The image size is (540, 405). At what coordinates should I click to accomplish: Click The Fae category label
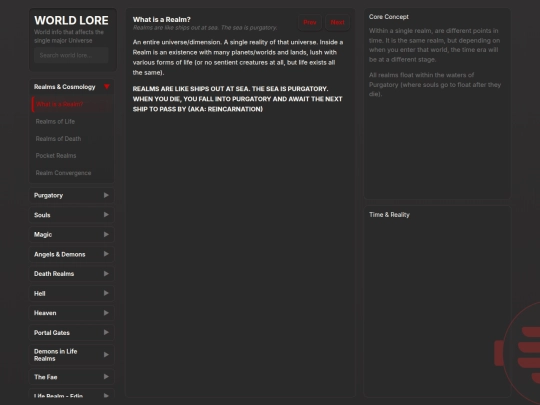coord(45,377)
